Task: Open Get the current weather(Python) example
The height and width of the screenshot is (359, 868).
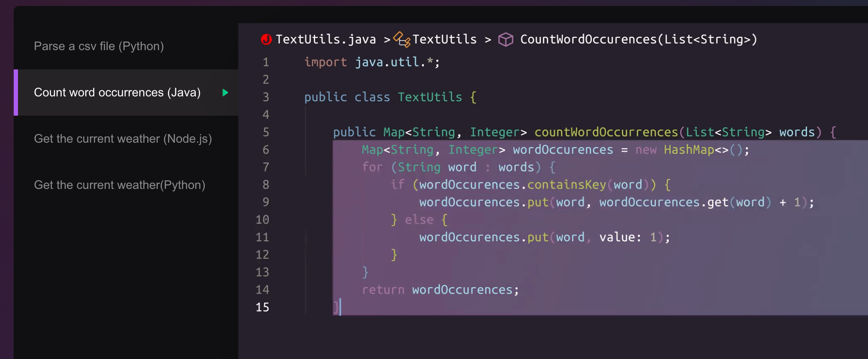Action: pos(120,185)
